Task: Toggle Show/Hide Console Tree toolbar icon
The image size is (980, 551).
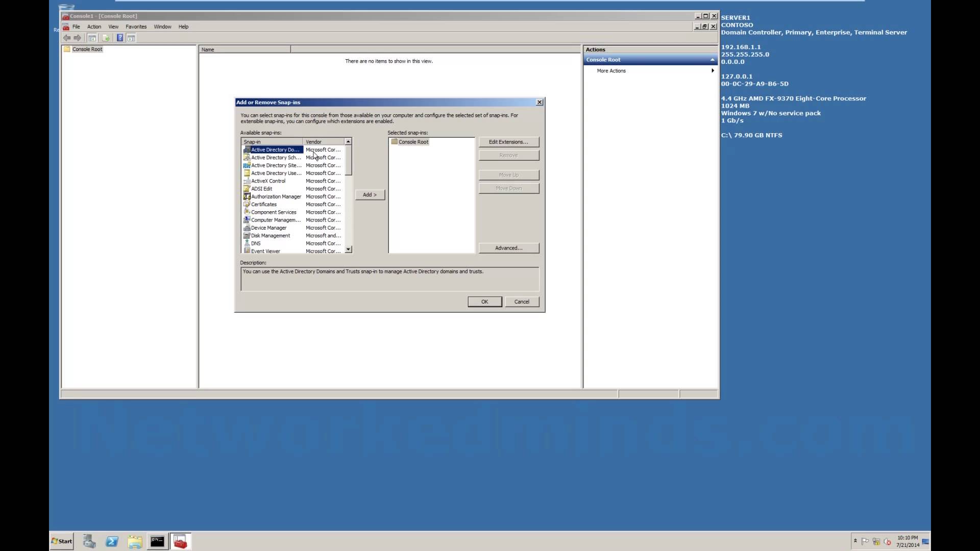Action: (x=92, y=38)
